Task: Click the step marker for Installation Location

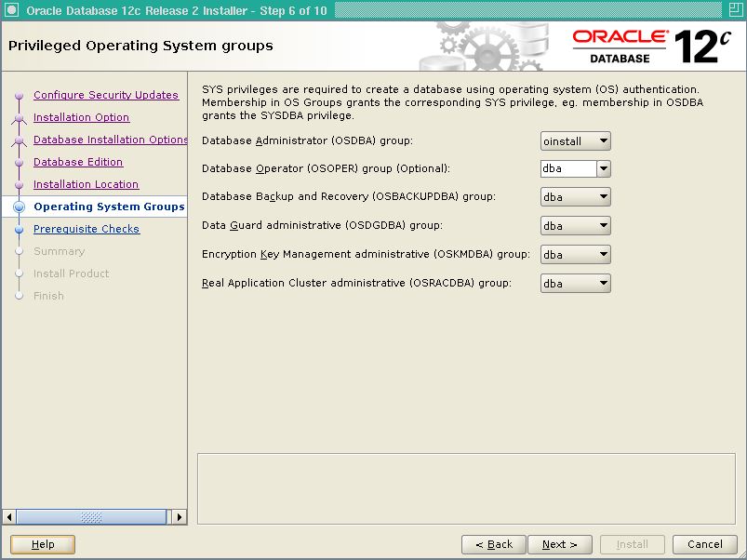Action: pos(19,185)
